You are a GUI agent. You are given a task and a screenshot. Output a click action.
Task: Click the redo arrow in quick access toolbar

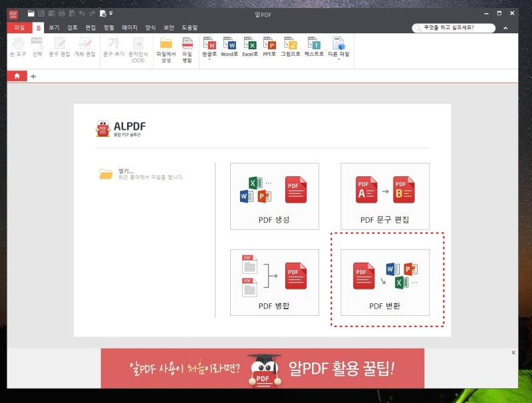[92, 13]
